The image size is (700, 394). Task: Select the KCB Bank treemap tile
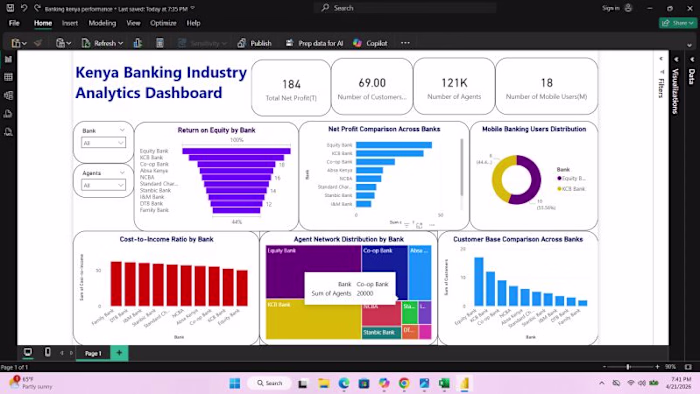[x=313, y=319]
